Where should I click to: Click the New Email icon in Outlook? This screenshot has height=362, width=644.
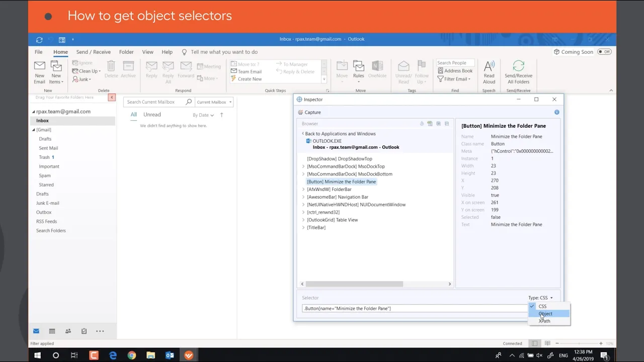39,66
